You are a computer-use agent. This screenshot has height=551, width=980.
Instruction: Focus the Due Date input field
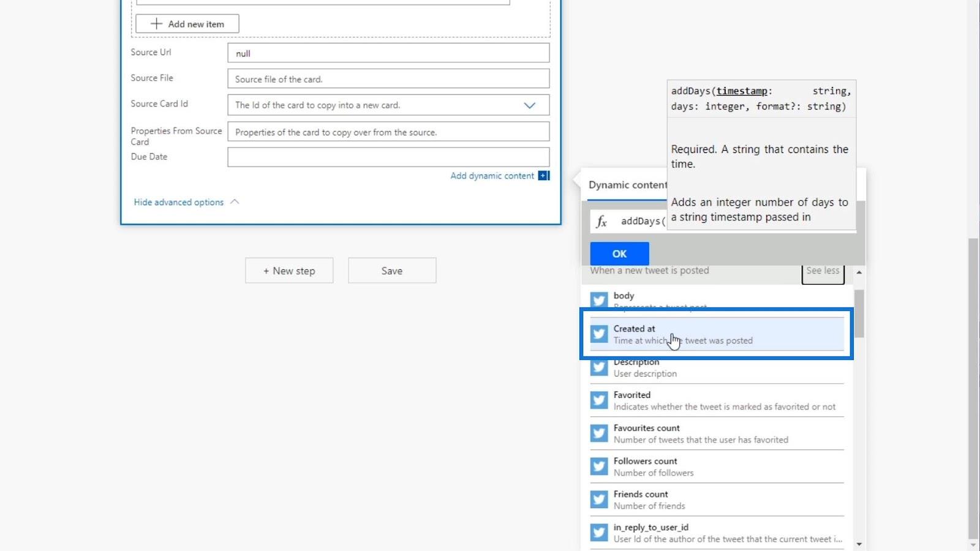click(x=388, y=157)
